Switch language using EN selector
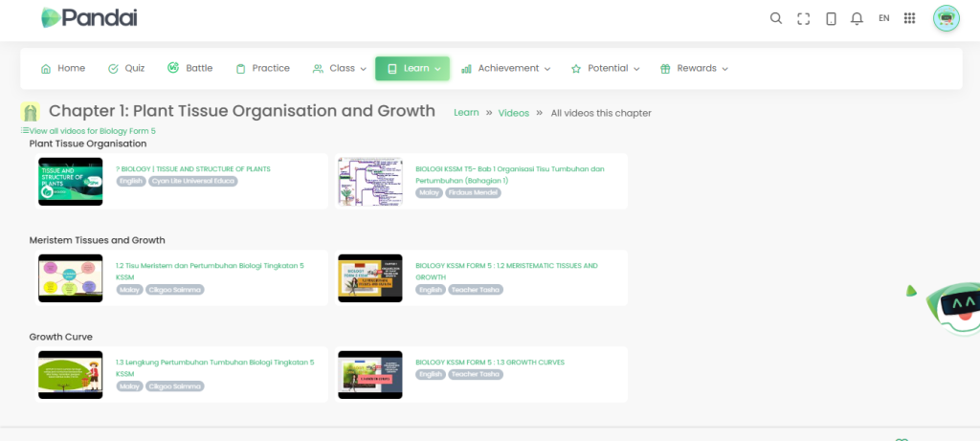Screen dimensions: 980x441 [883, 18]
